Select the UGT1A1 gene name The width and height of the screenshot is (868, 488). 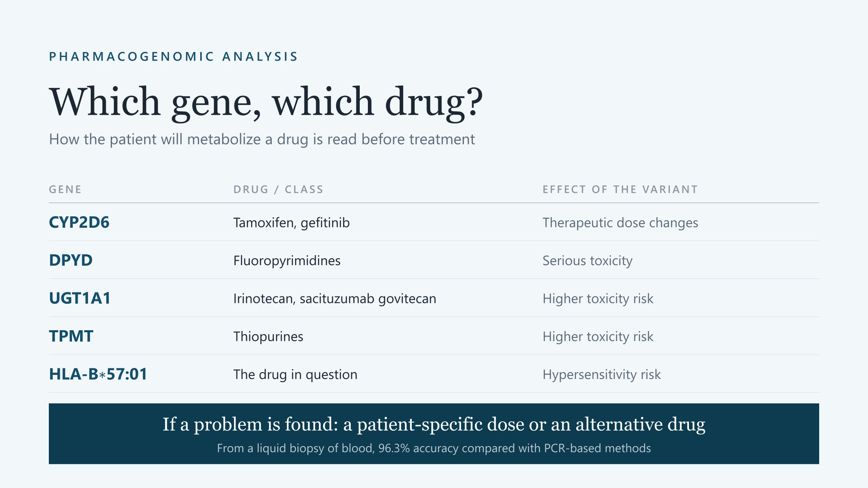80,298
